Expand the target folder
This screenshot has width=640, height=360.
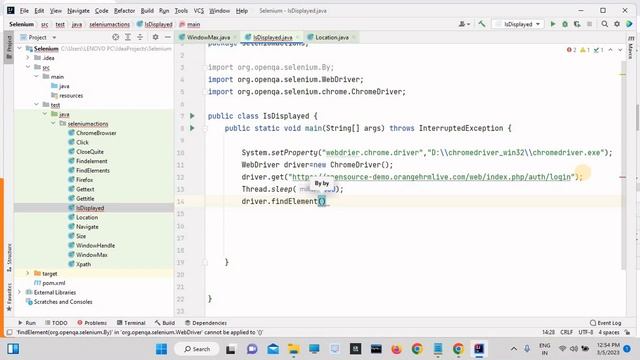[28, 273]
